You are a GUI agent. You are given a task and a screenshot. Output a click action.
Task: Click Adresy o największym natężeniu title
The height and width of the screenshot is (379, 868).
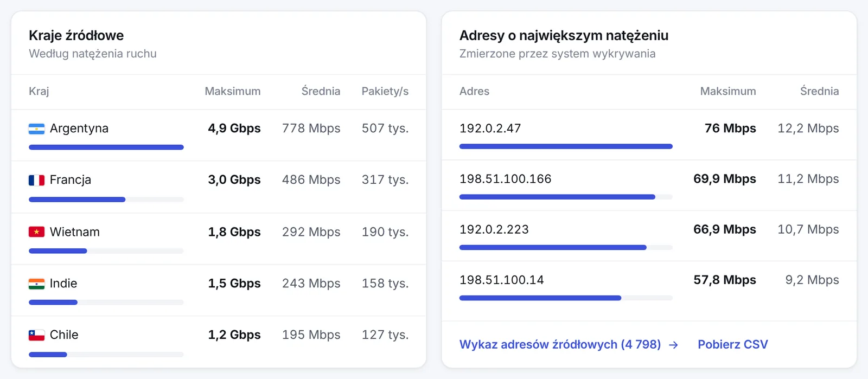pyautogui.click(x=564, y=35)
